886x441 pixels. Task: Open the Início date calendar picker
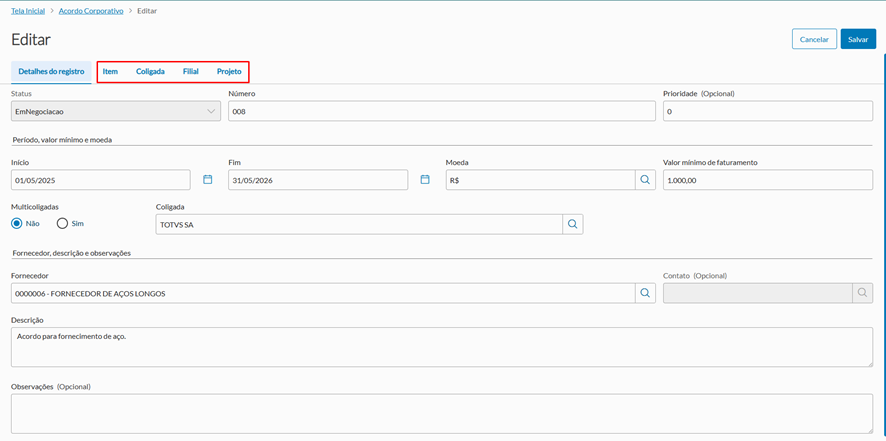click(208, 180)
